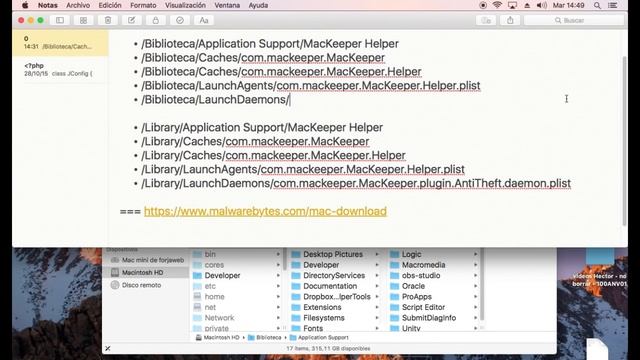Open the Ventana menu
Screen dimensions: 640x360
227,5
